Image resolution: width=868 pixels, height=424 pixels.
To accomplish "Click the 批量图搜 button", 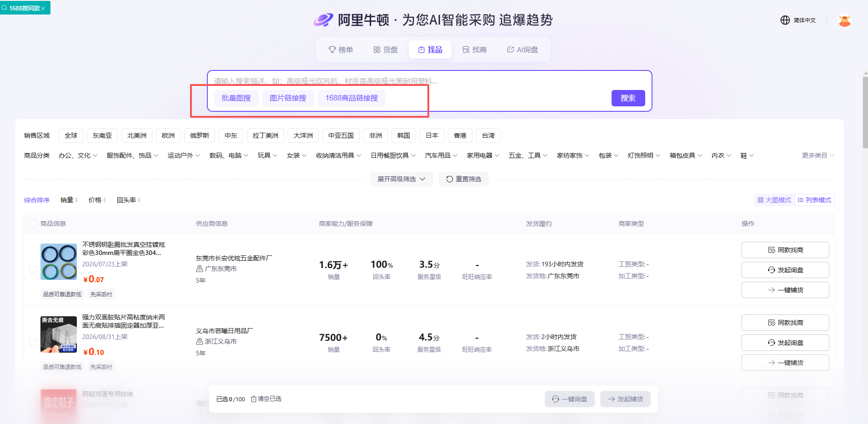I will [x=236, y=98].
